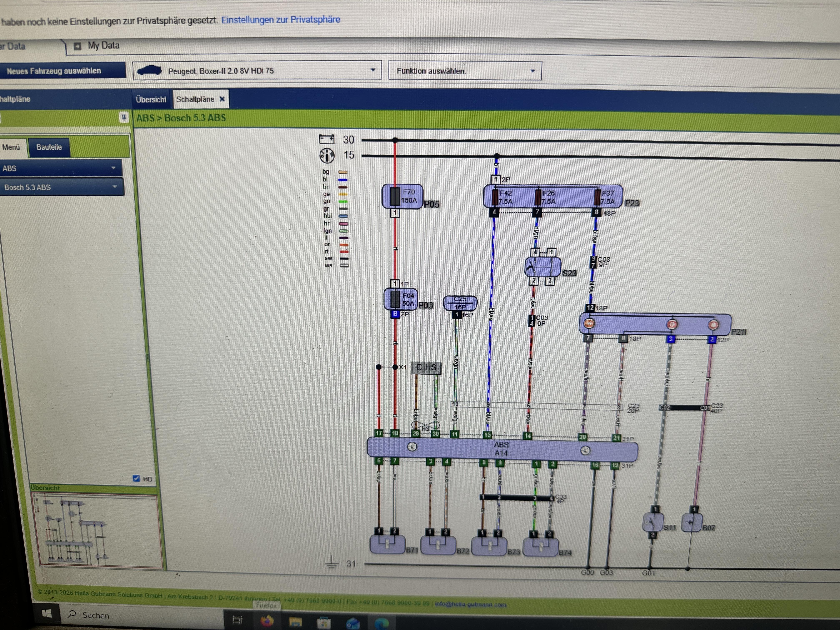This screenshot has height=630, width=840.
Task: Click the B71 wheel sensor symbol
Action: (387, 544)
